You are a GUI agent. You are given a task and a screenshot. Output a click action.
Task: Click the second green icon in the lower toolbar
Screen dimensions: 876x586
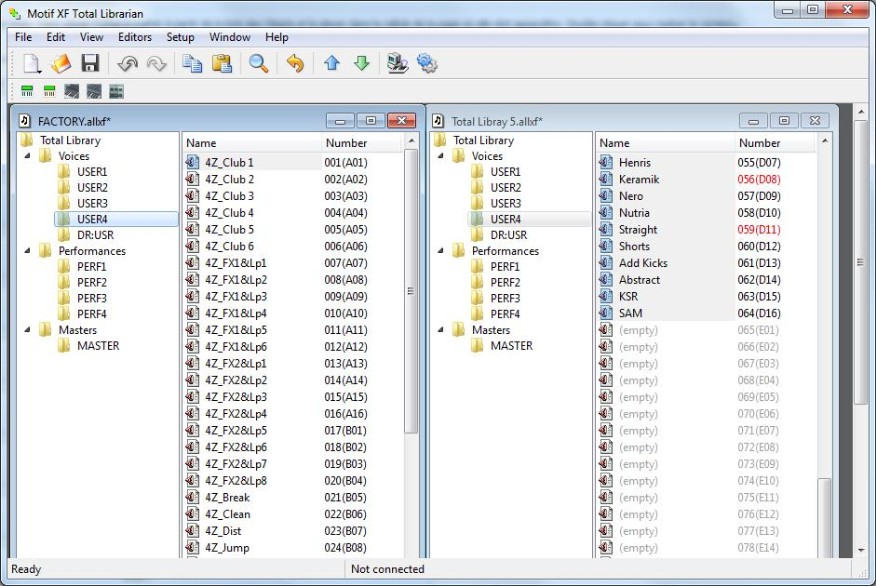pyautogui.click(x=49, y=91)
